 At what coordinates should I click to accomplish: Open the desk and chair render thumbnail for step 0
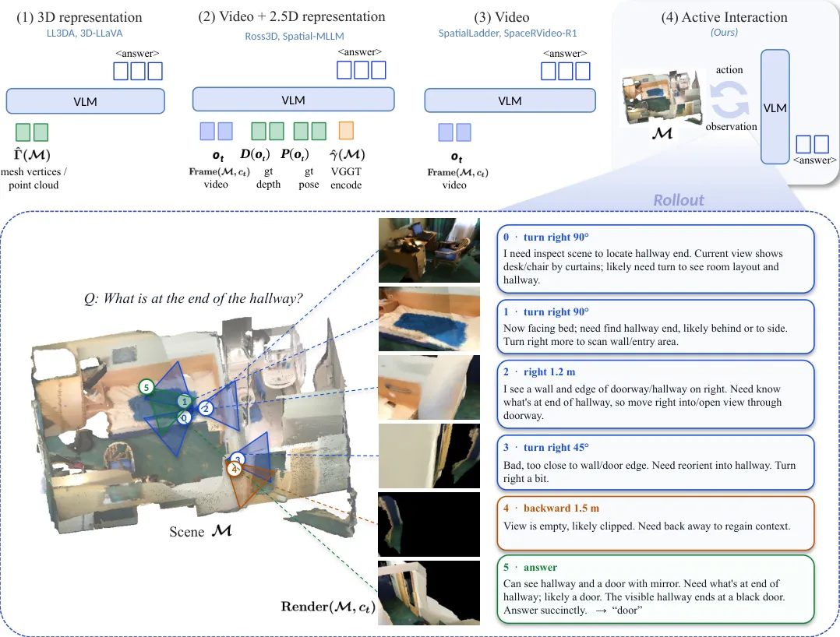[429, 250]
